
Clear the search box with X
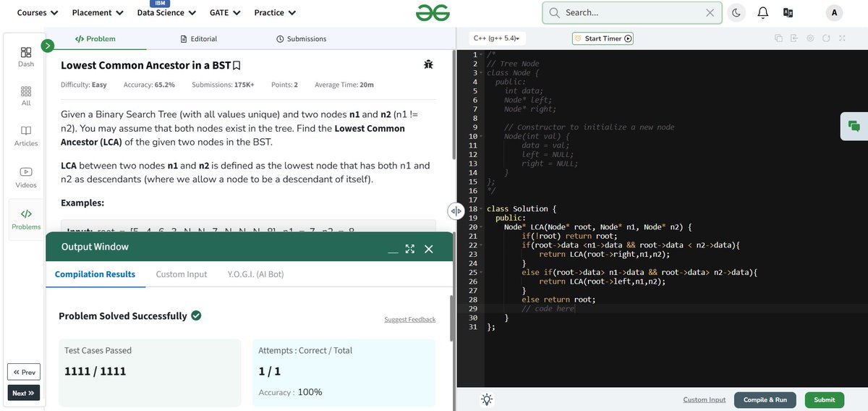710,12
